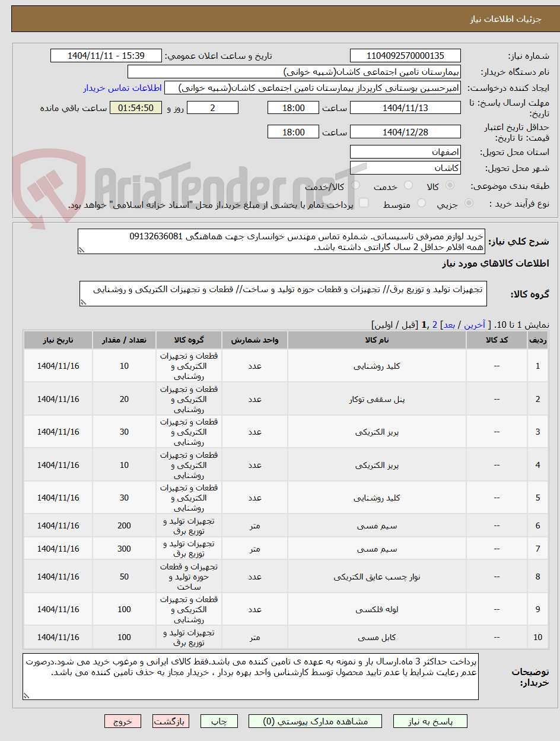
Task: Click the remaining time field 01:54:50
Action: coord(136,107)
